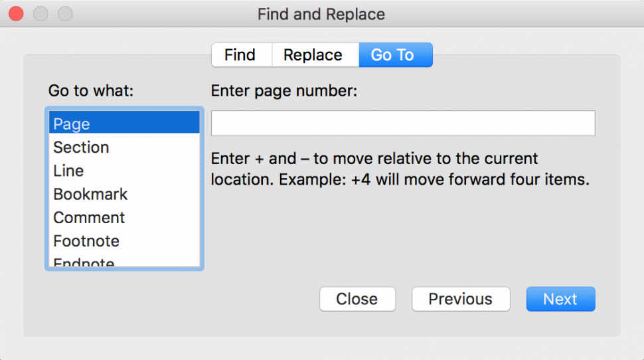Click the 'Enter page number:' label
Viewport: 644px width, 360px height.
[x=283, y=90]
